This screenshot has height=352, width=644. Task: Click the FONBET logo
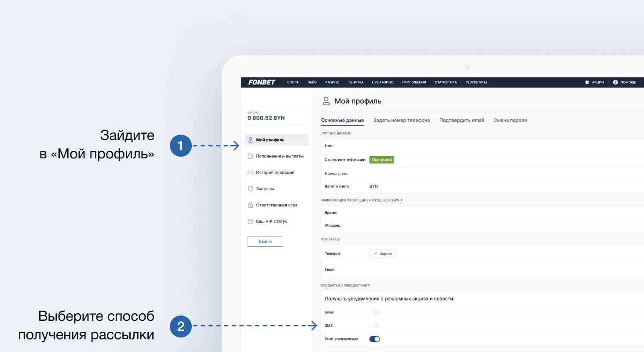(262, 82)
